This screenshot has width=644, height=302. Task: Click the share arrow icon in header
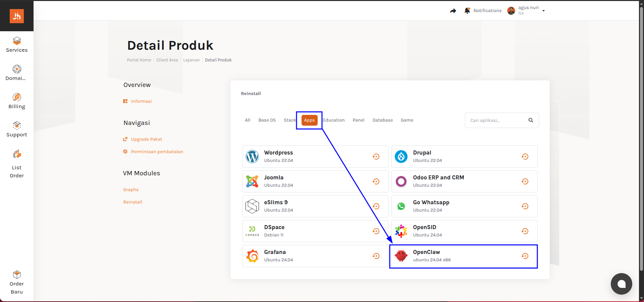(453, 11)
